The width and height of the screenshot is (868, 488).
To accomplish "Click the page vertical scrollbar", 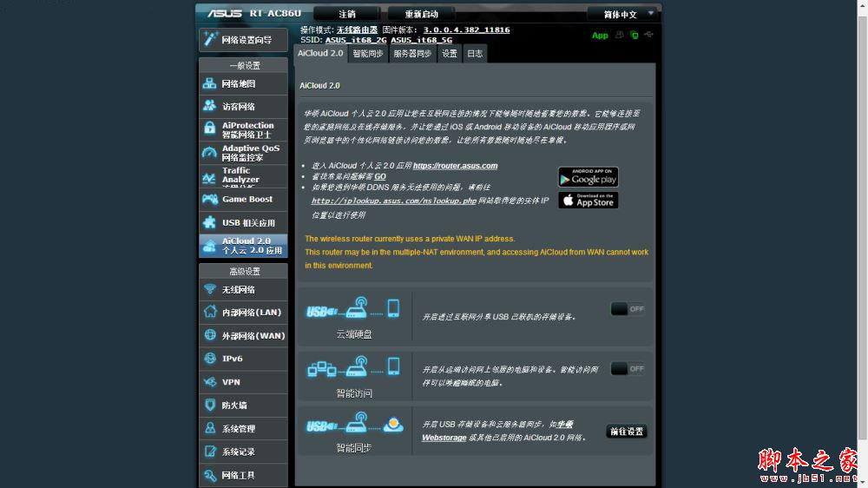I will [x=863, y=244].
